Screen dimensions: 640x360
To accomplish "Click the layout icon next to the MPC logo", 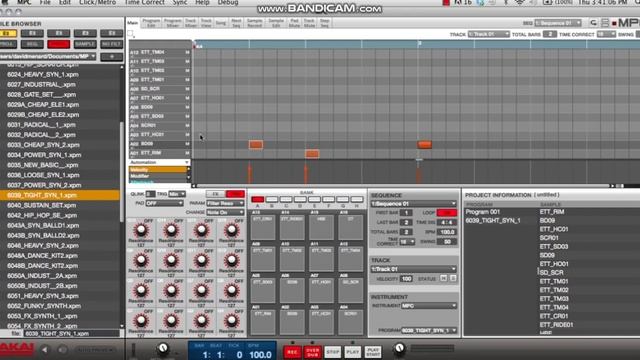I will click(x=605, y=23).
